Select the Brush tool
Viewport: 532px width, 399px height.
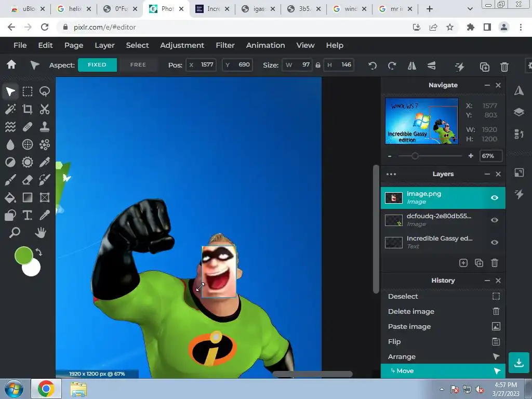[x=10, y=180]
